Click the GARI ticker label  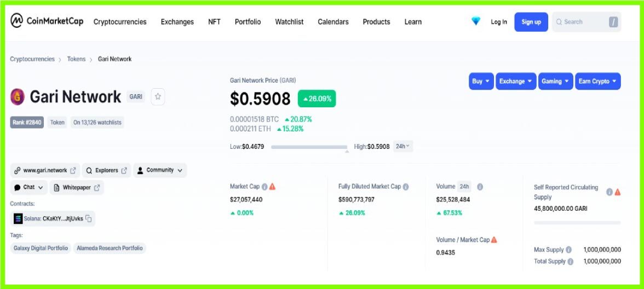tap(136, 97)
